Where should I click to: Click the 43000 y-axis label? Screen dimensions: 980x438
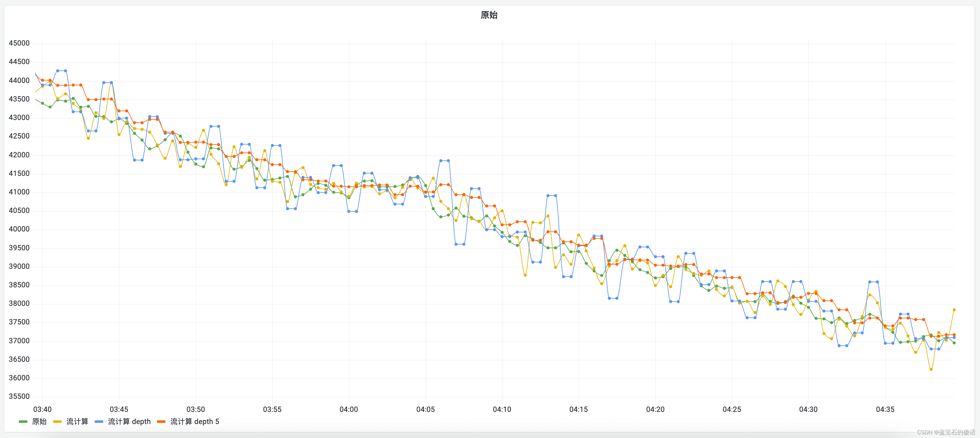coord(19,118)
